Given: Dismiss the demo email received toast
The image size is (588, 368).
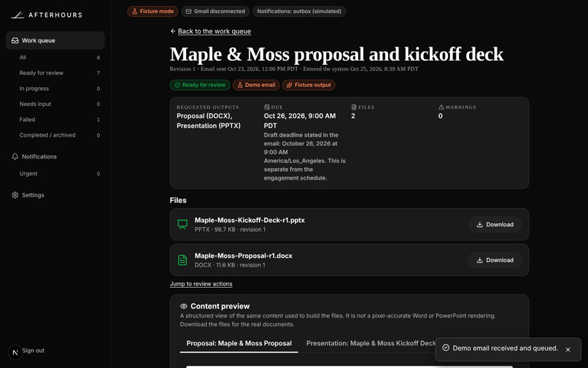Looking at the screenshot, I should pos(568,349).
